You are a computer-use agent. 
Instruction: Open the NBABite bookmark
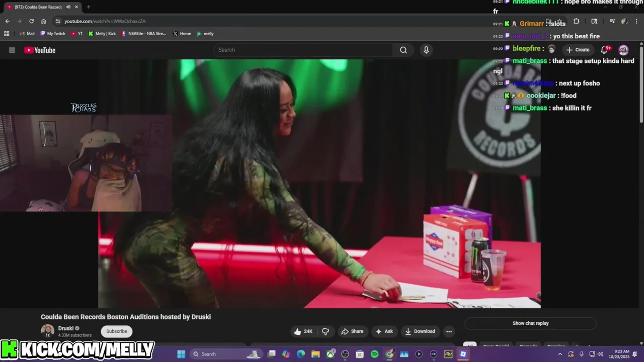click(x=144, y=34)
